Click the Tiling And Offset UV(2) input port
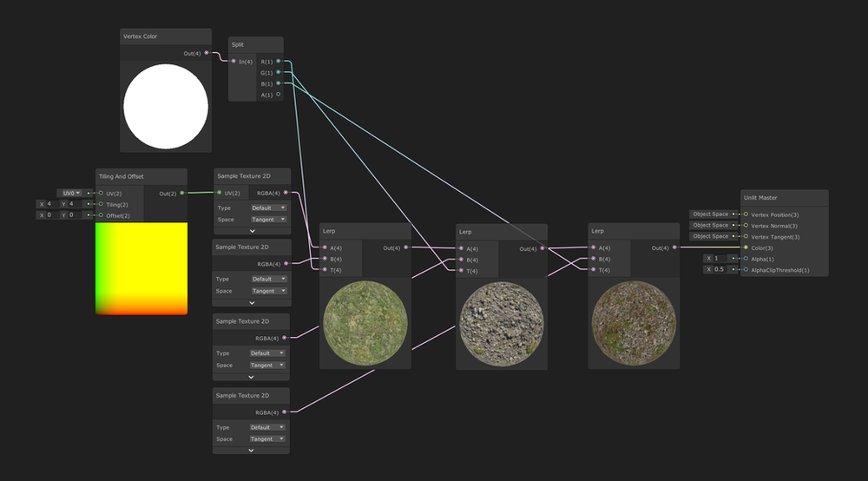This screenshot has width=868, height=481. [x=101, y=193]
